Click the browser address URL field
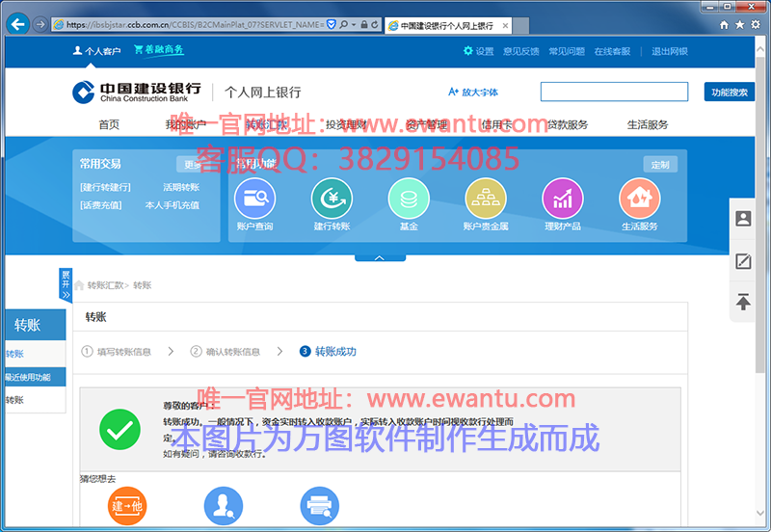This screenshot has height=532, width=771. [x=195, y=24]
